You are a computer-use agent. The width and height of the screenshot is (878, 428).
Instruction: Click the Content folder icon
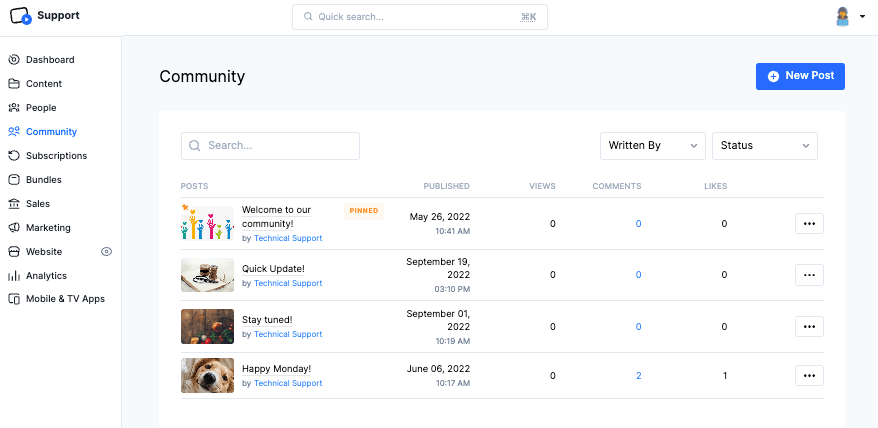[14, 83]
